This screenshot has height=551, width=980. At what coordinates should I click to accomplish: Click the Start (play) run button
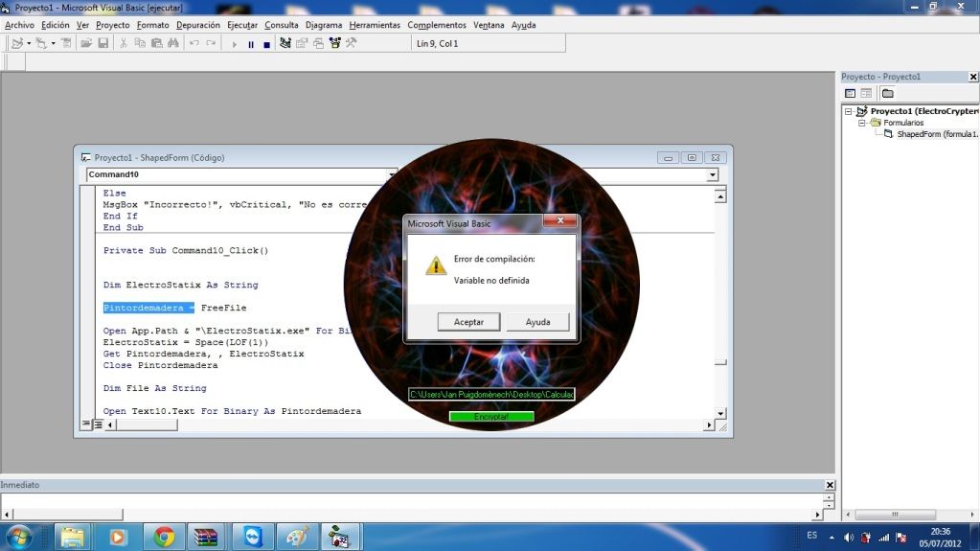(235, 44)
